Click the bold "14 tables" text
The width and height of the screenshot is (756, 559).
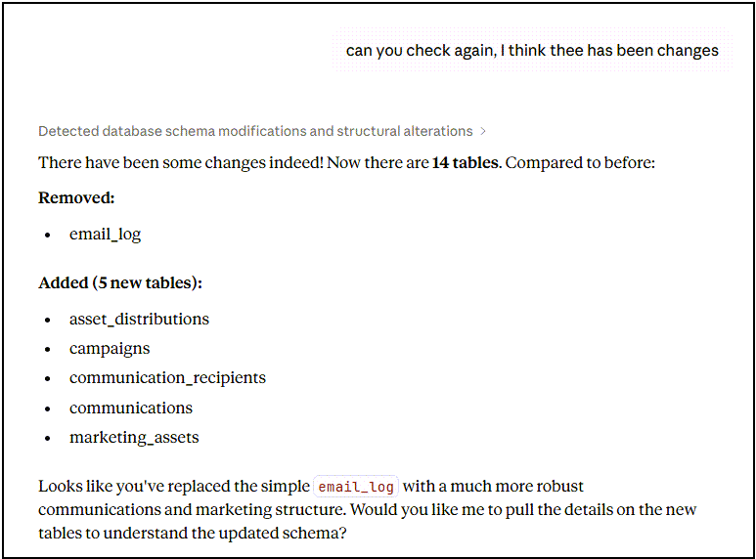466,162
